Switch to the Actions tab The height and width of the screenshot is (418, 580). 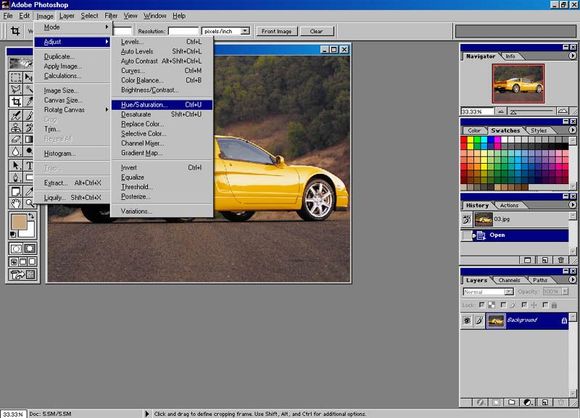pyautogui.click(x=509, y=205)
